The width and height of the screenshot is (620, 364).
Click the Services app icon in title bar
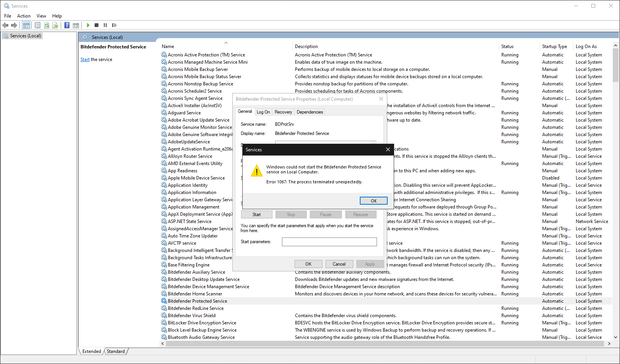coord(6,6)
